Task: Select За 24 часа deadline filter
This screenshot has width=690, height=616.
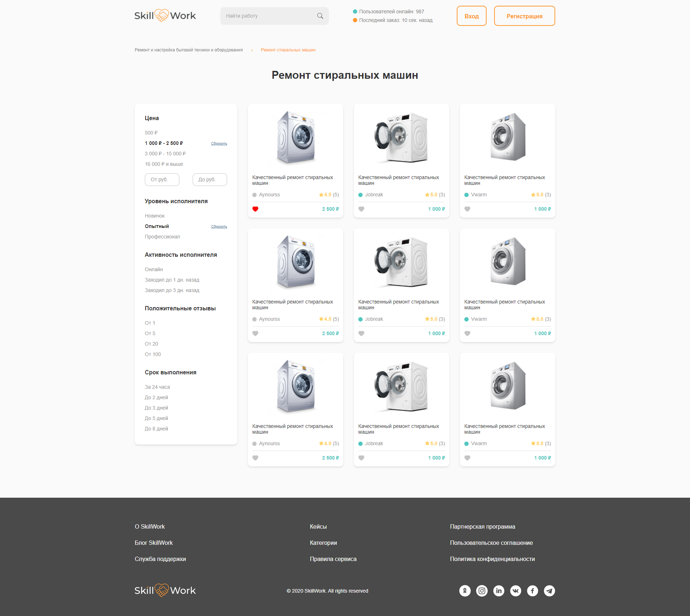Action: (157, 387)
